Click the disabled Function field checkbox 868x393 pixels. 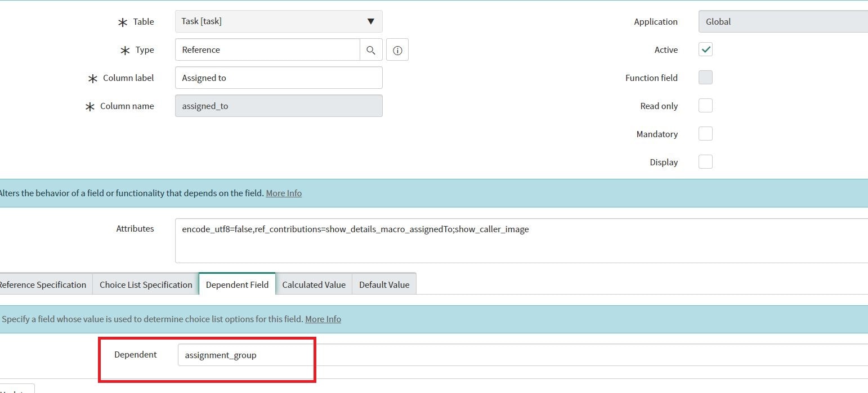(705, 78)
